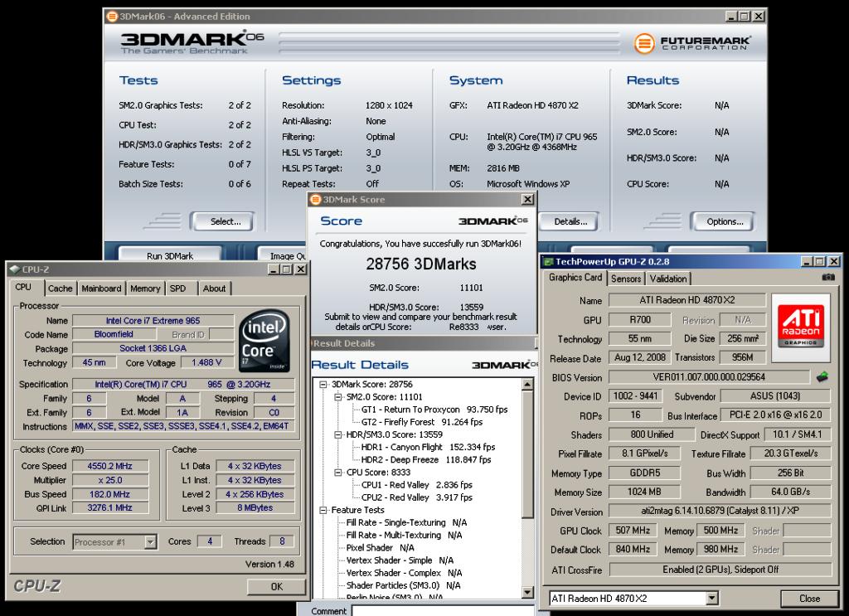Click the Result Details scrollbar down arrow
Screen dimensions: 849x616
pos(527,592)
